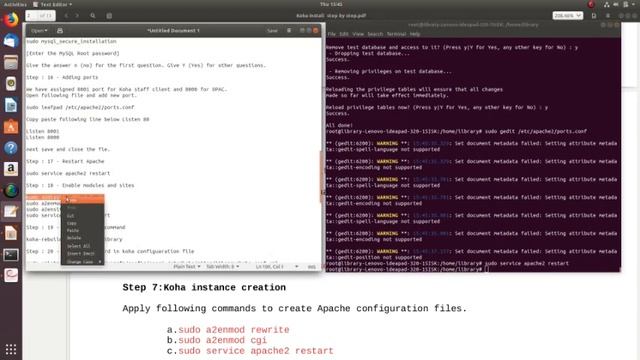Open the terminal View menu

[358, 34]
